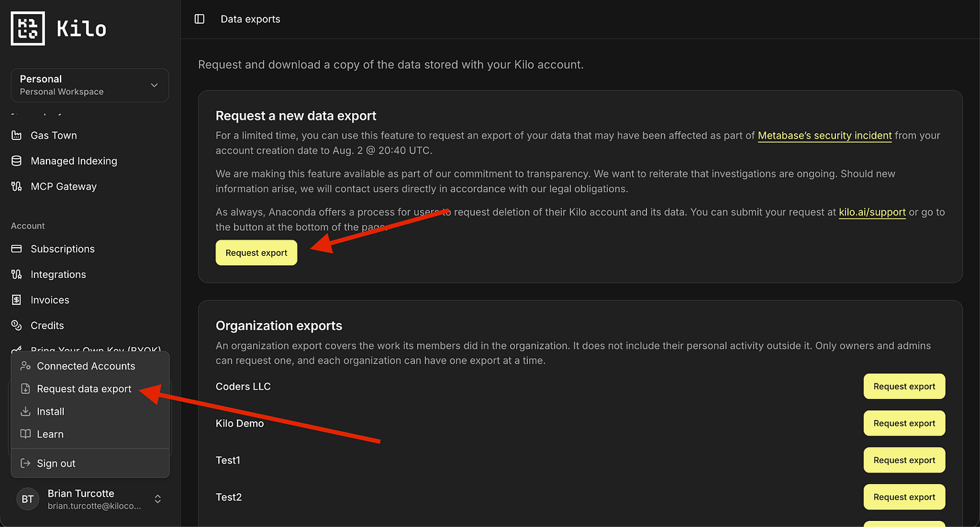Expand the Personal Workspace switcher
Image resolution: width=980 pixels, height=527 pixels.
(x=90, y=85)
